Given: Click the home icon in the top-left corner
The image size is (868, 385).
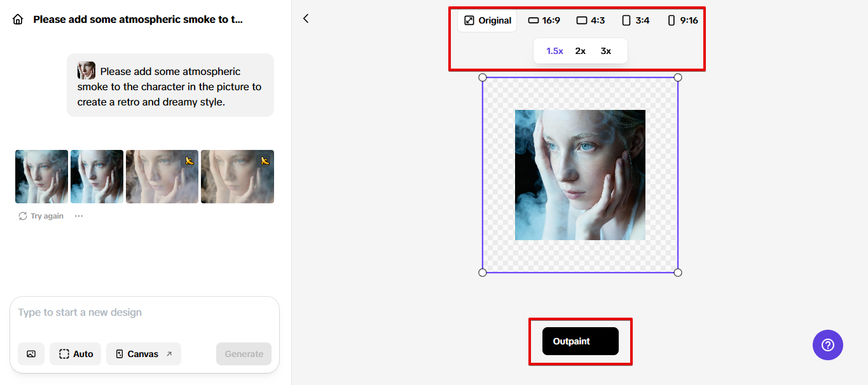Looking at the screenshot, I should click(x=17, y=18).
